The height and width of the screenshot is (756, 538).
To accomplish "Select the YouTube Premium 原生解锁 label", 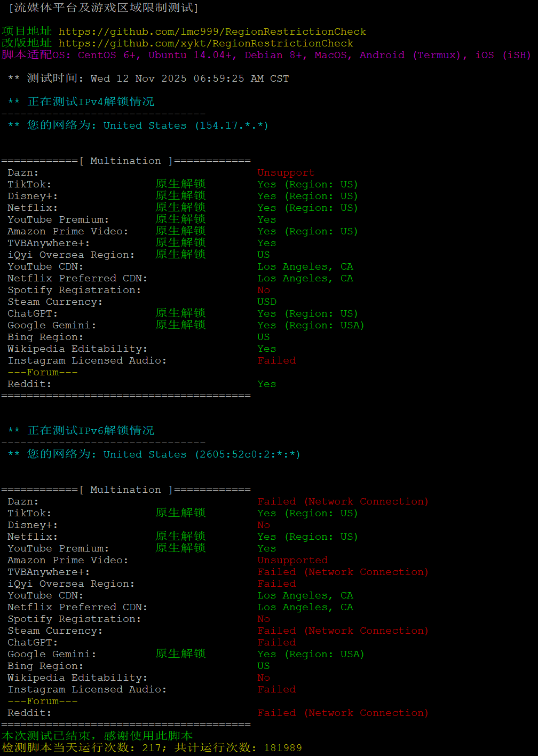I will pyautogui.click(x=180, y=219).
